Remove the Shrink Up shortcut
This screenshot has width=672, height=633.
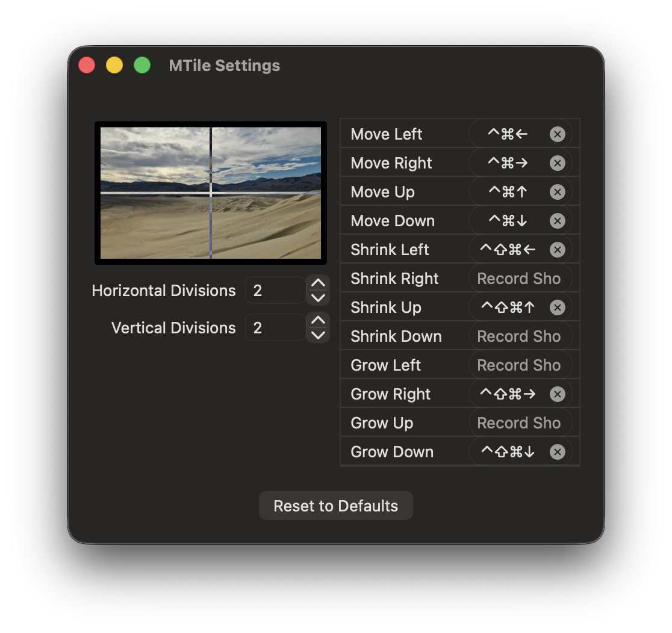[x=557, y=307]
